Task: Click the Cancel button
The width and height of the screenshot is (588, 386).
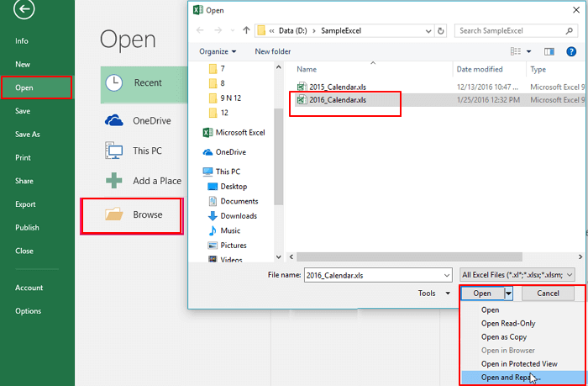Action: pos(548,293)
